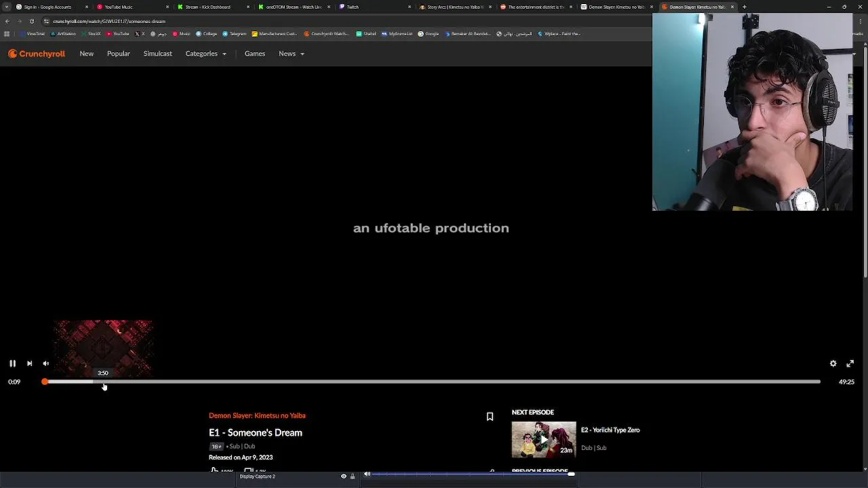This screenshot has width=868, height=488.
Task: Click the 49:25 remaining time label
Action: click(x=846, y=382)
